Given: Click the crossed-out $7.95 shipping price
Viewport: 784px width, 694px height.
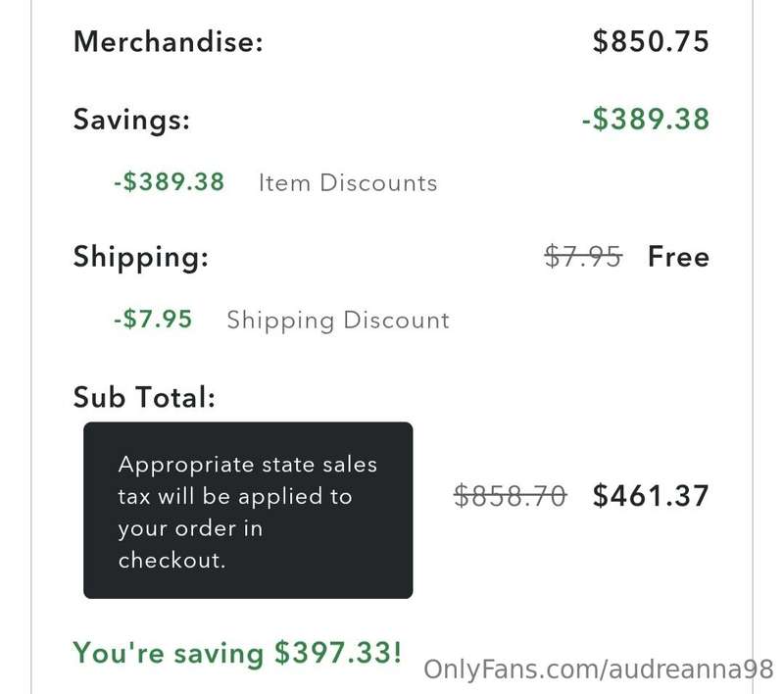Looking at the screenshot, I should pyautogui.click(x=583, y=257).
